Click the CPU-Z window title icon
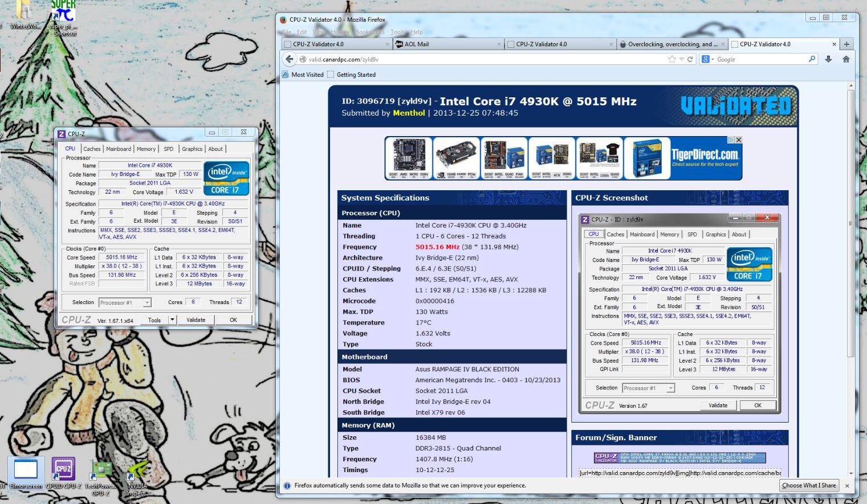The image size is (867, 504). coord(62,134)
